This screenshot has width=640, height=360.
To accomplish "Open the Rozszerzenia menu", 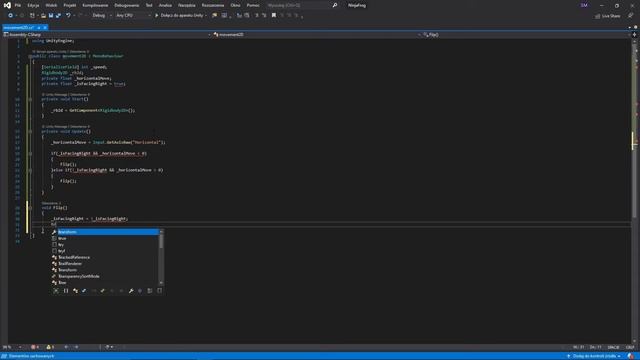I will tap(213, 5).
